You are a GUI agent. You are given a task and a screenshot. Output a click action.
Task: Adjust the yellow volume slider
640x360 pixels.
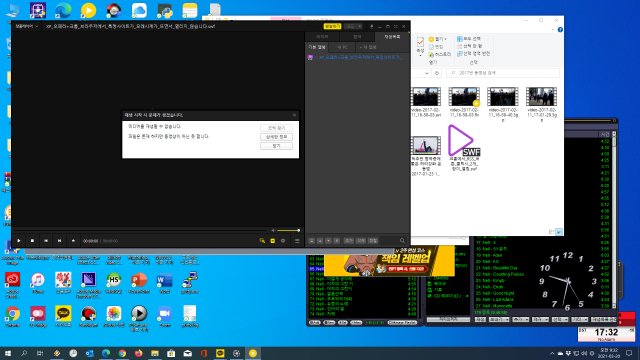click(x=289, y=230)
